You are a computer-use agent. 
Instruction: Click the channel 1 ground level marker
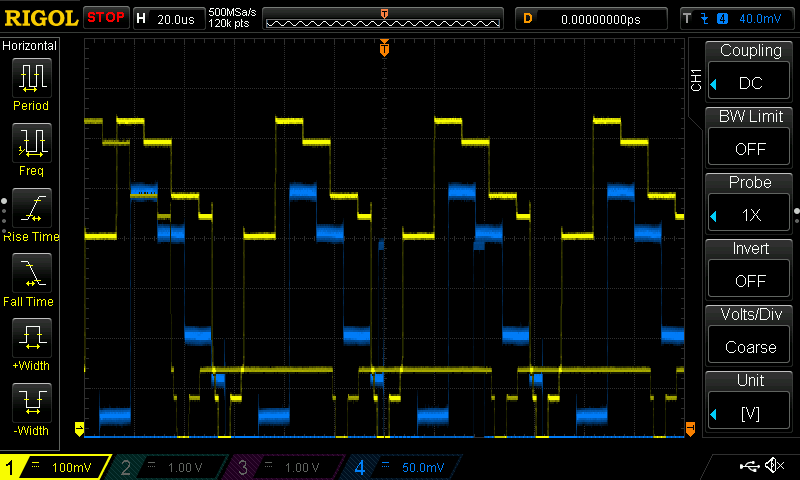click(79, 428)
